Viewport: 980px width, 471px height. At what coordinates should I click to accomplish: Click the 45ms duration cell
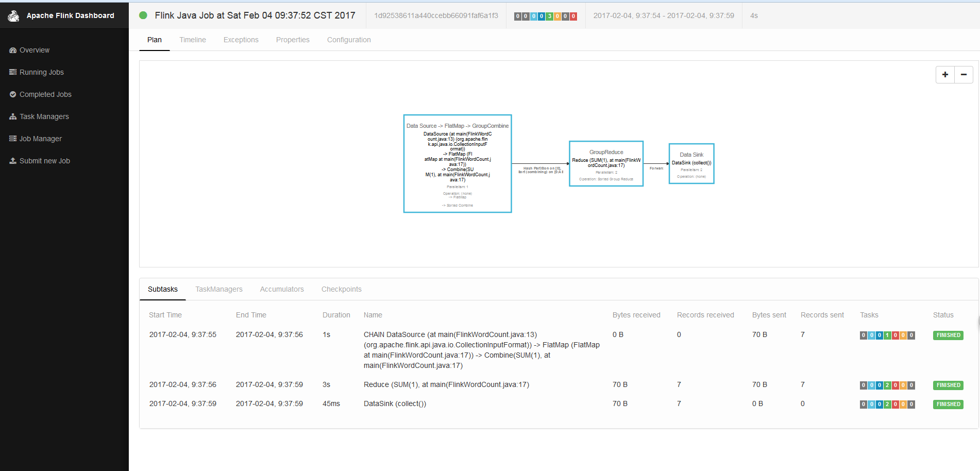click(331, 403)
